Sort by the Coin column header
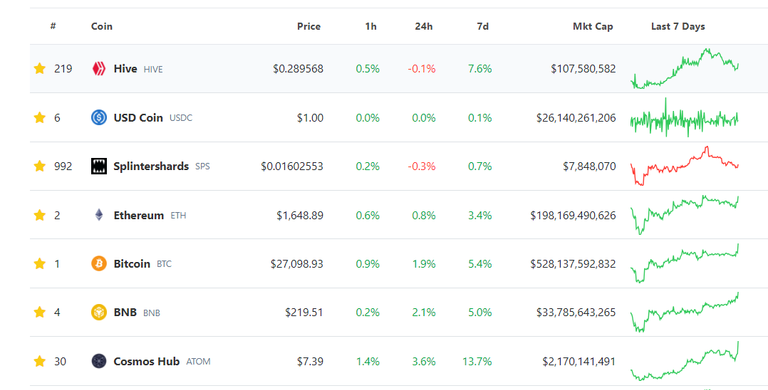 tap(102, 26)
